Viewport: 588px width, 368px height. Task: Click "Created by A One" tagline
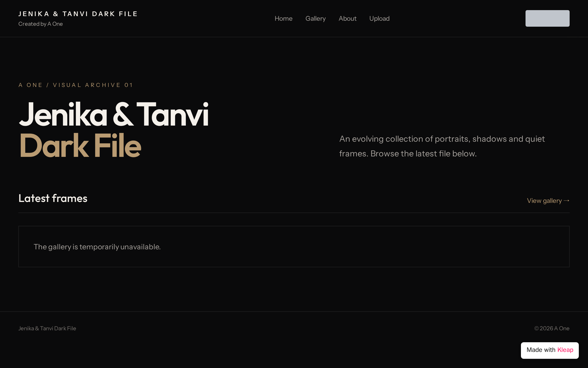pos(41,24)
